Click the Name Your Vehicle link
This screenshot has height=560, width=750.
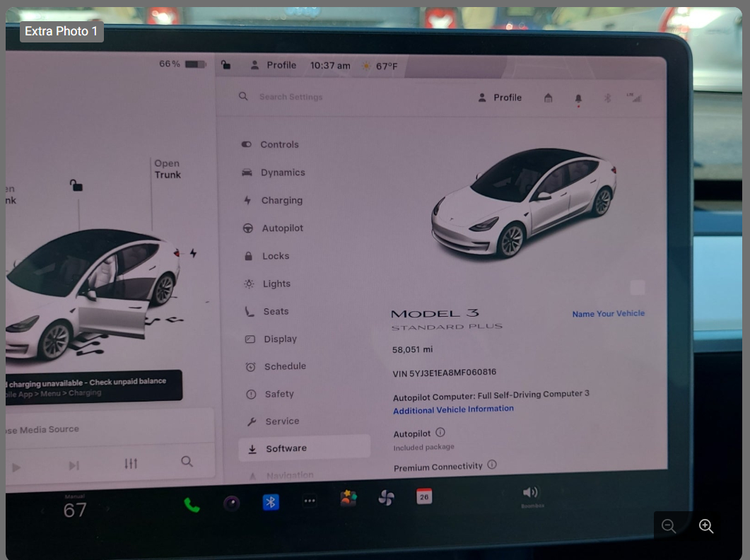point(609,313)
